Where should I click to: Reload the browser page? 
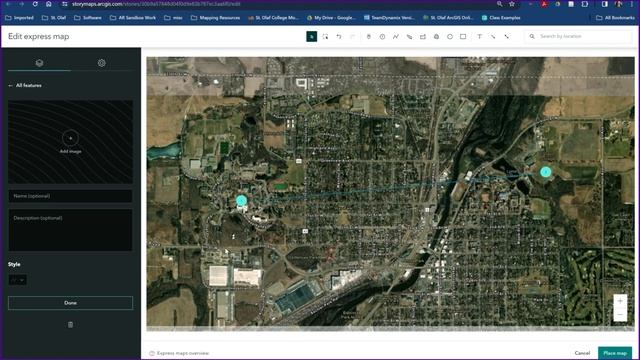click(x=35, y=4)
